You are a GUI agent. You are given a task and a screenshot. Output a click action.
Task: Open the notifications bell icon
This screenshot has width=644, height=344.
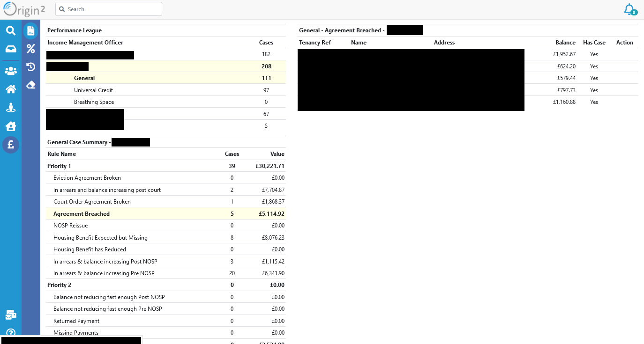point(629,9)
